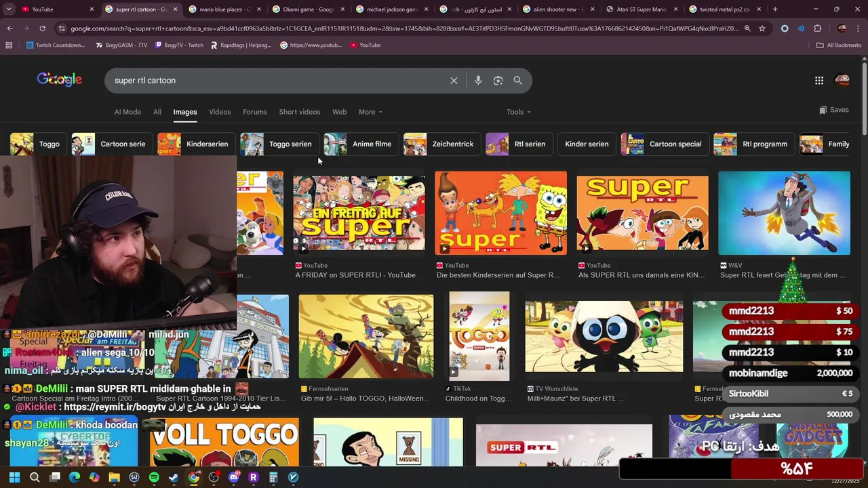Open the Saves link
Image resolution: width=868 pixels, height=488 pixels.
click(x=833, y=110)
